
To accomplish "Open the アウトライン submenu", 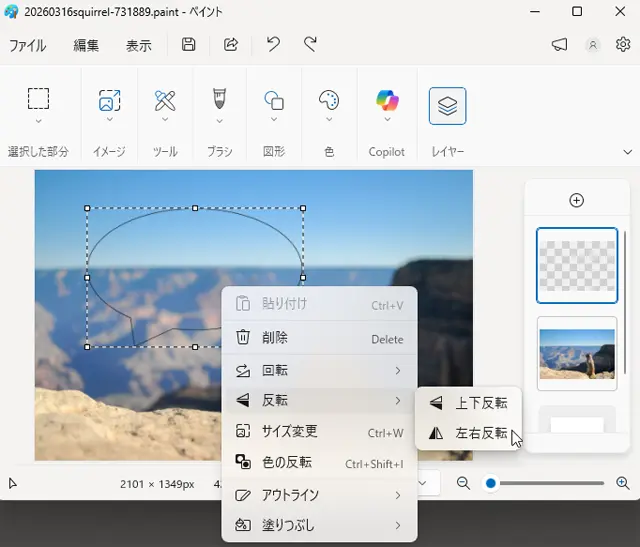I will coord(319,495).
